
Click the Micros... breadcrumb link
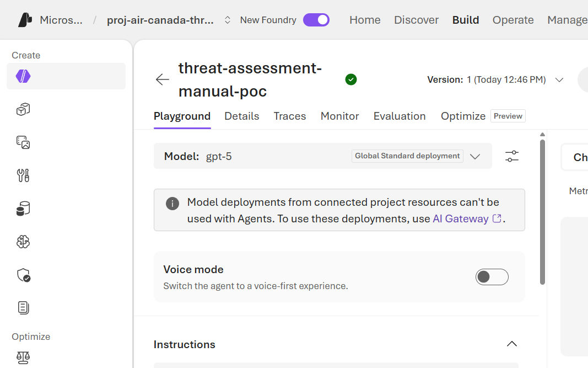(61, 20)
